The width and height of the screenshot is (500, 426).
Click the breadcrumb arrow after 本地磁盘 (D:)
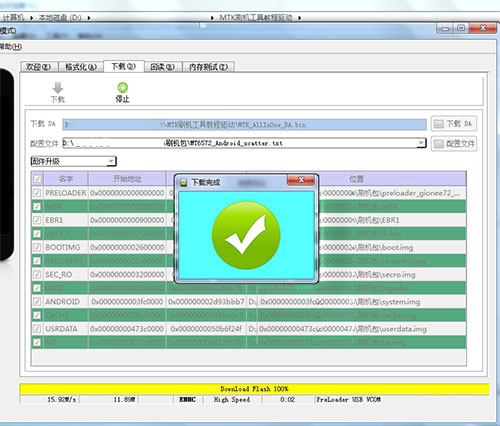(89, 18)
